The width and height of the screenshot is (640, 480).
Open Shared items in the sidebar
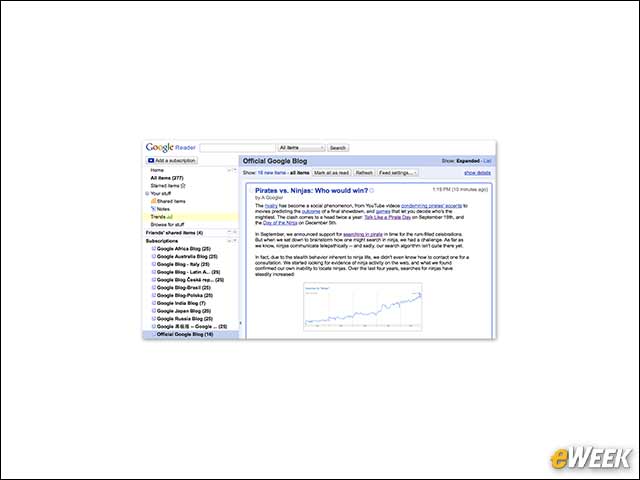(171, 201)
